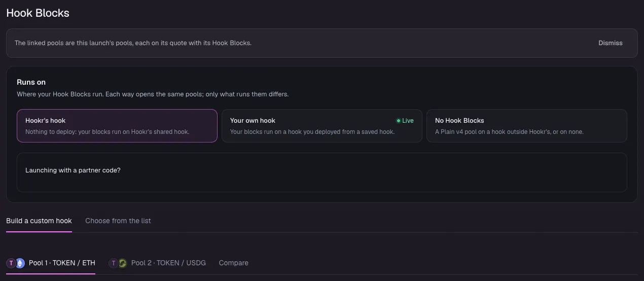The image size is (644, 281).
Task: Click the purple T token icon in Pool 1
Action: tap(11, 263)
